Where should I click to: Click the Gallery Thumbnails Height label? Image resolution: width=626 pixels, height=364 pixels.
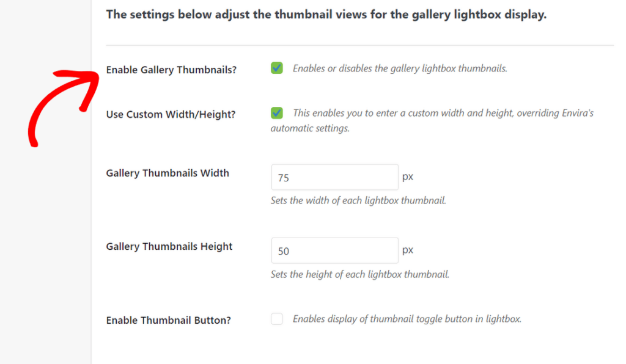pyautogui.click(x=169, y=246)
